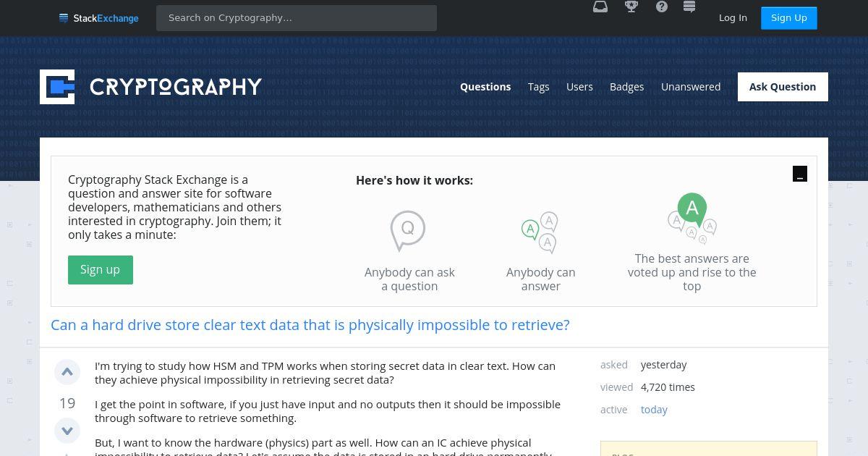
Task: Click the 'viewed 4,720 times' text
Action: coord(647,387)
